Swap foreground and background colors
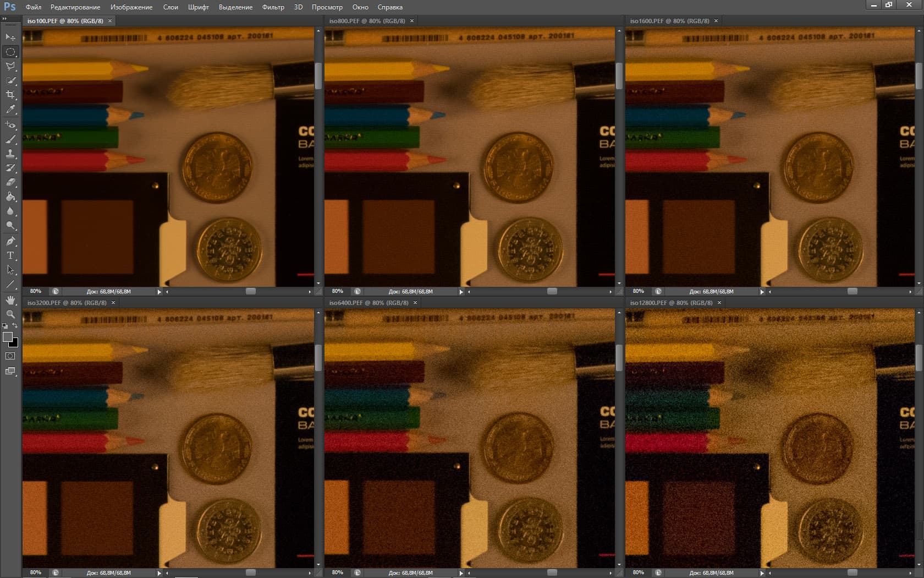Screen dimensions: 924x578 pyautogui.click(x=15, y=326)
